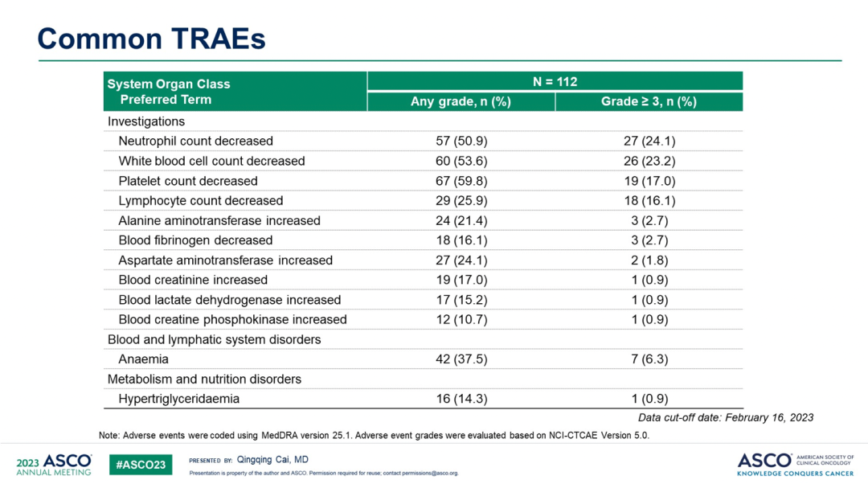Select the Common TRAEs slide title
Screen dimensions: 868x484
click(x=152, y=39)
